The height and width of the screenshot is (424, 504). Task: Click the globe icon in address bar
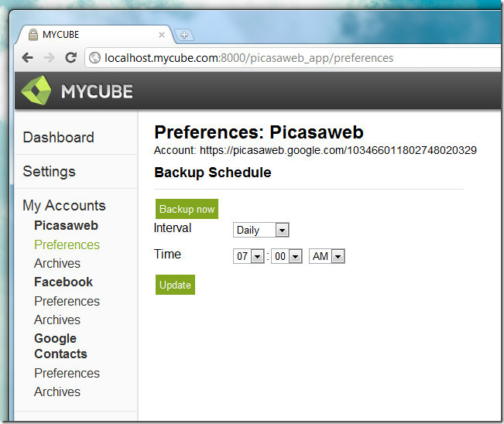click(x=94, y=58)
